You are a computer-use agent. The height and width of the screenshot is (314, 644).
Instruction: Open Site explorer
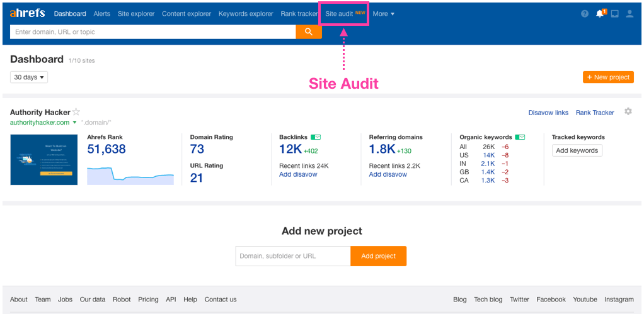(x=136, y=13)
